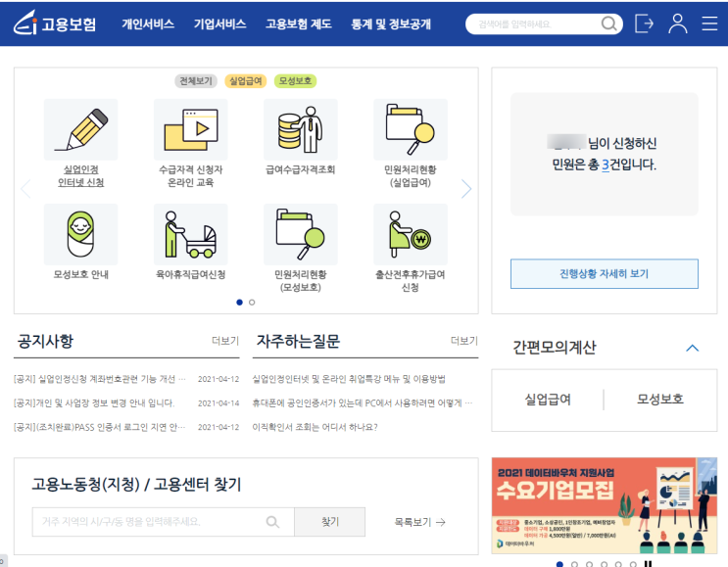Click the magnifier in 고용센터 찾기 field
The image size is (728, 567).
(x=272, y=522)
